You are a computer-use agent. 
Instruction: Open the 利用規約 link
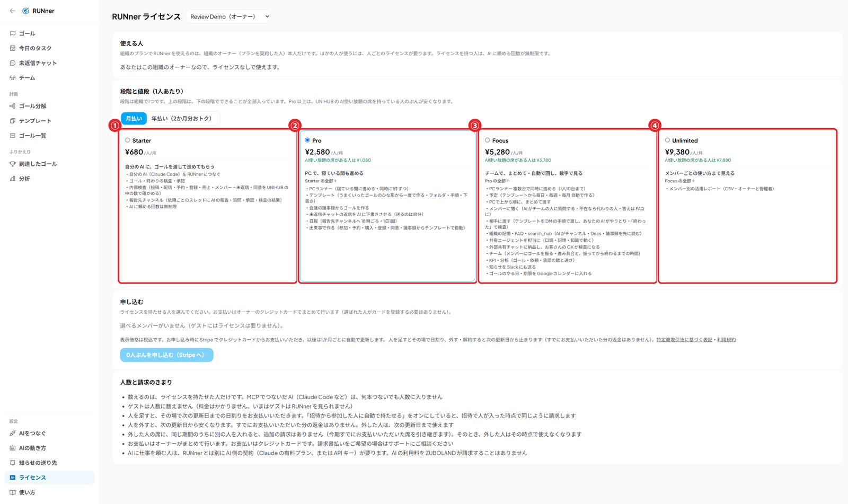pyautogui.click(x=726, y=340)
